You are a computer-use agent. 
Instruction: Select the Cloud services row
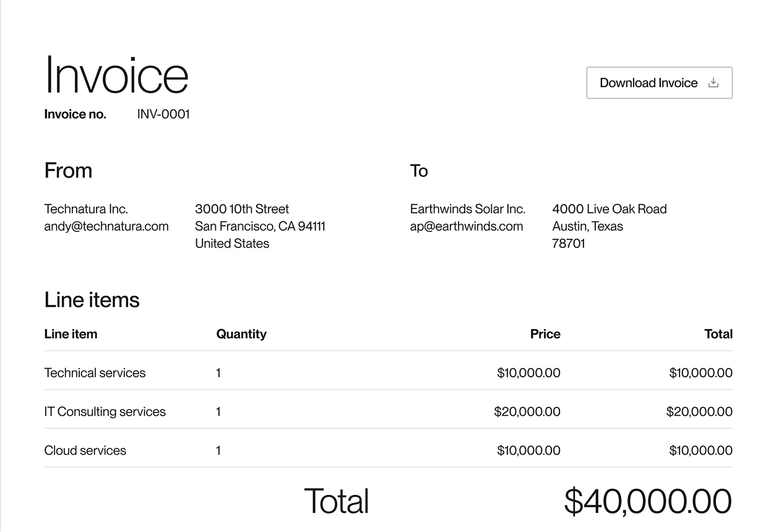click(x=389, y=451)
